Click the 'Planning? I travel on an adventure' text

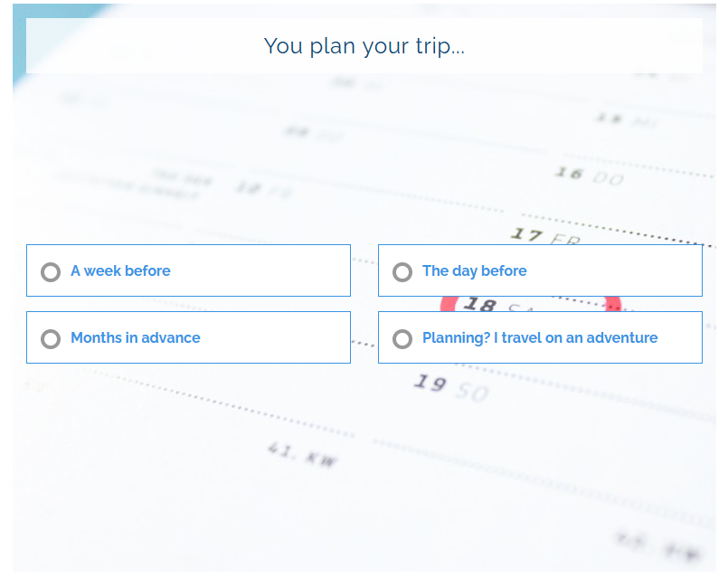coord(540,338)
